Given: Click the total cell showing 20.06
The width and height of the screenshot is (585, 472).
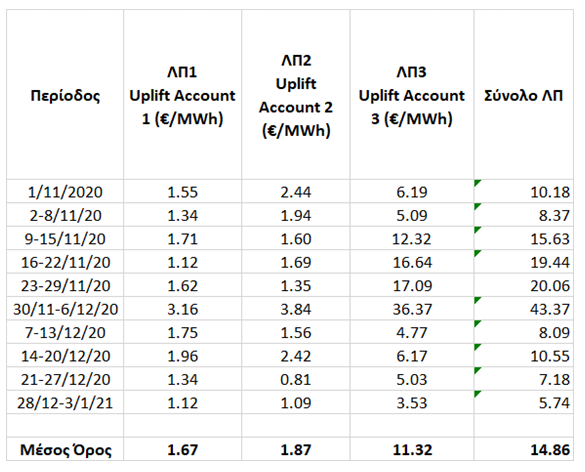Looking at the screenshot, I should pyautogui.click(x=523, y=285).
